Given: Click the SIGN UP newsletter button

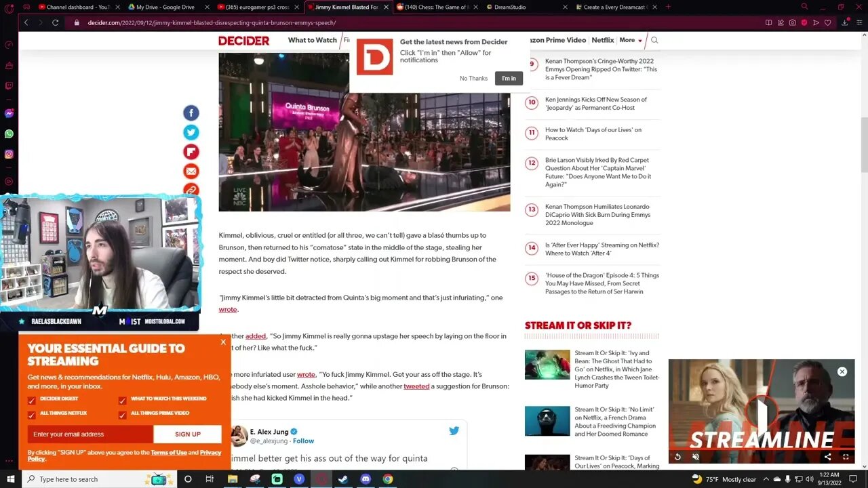Looking at the screenshot, I should click(188, 434).
